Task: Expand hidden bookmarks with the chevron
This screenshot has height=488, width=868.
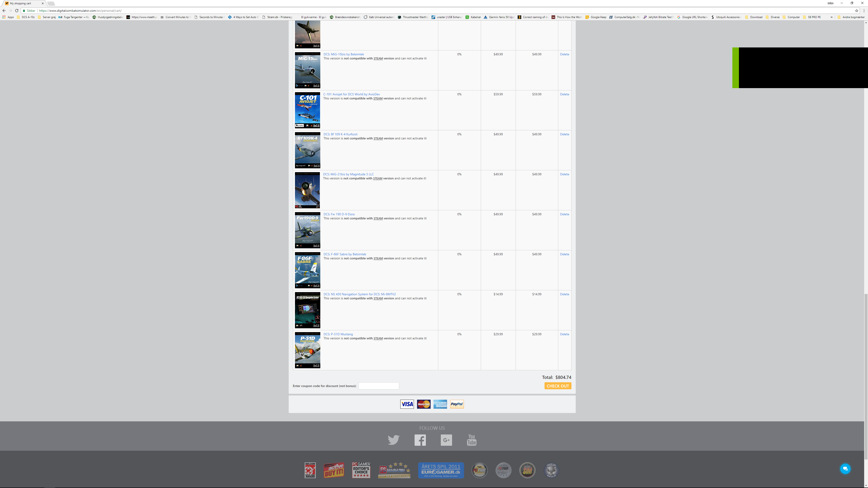Action: click(x=831, y=17)
